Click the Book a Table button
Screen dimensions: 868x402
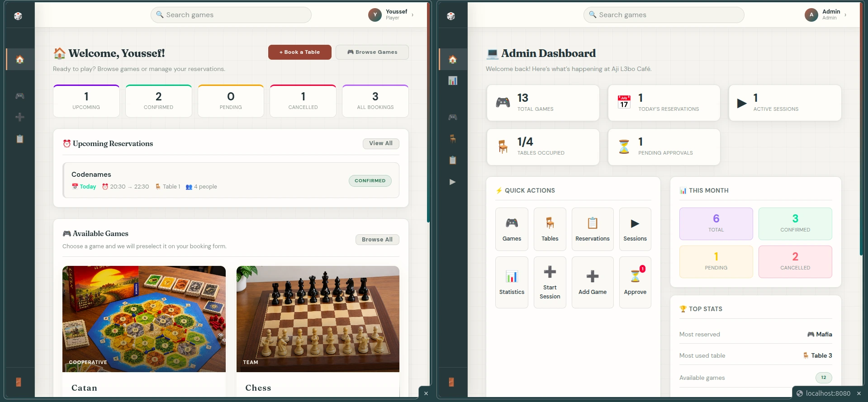(300, 52)
